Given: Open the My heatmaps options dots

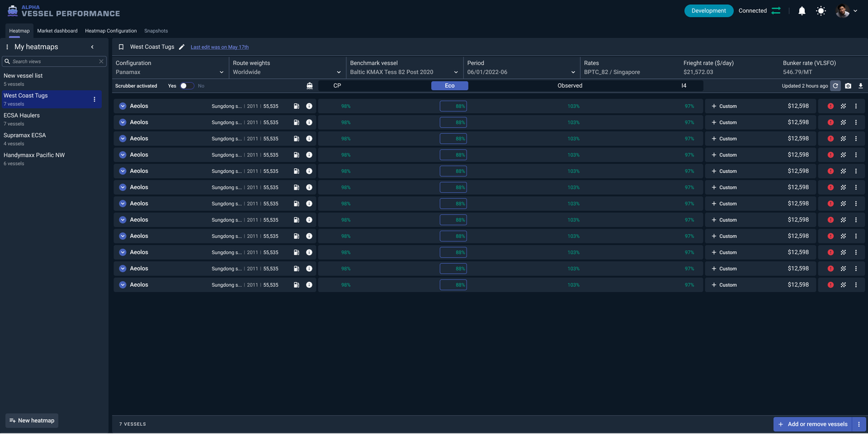Looking at the screenshot, I should (7, 47).
